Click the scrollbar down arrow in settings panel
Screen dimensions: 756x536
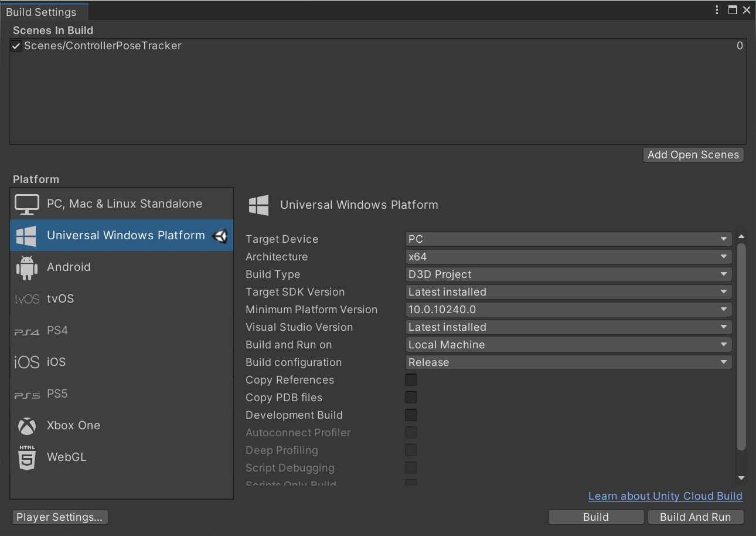pyautogui.click(x=741, y=479)
